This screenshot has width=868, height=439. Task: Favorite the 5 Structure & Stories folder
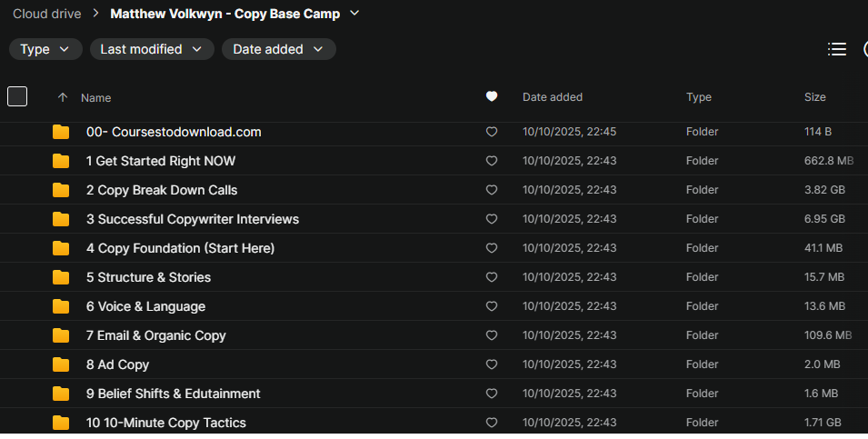[492, 277]
